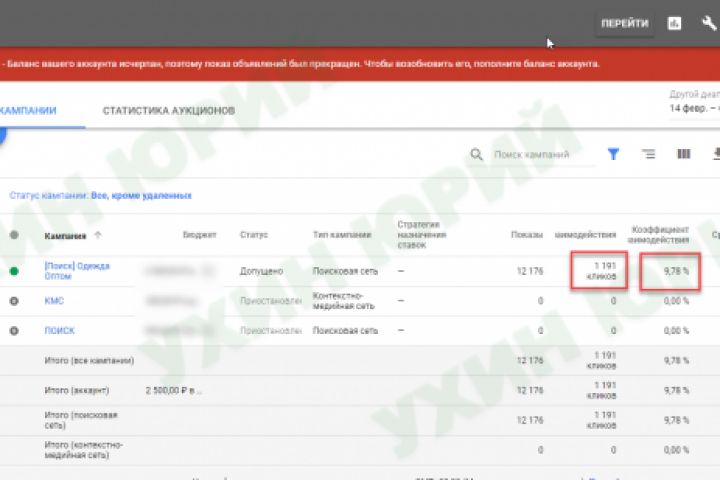Click Итого (контекстно-медийная сеть) row label

84,450
